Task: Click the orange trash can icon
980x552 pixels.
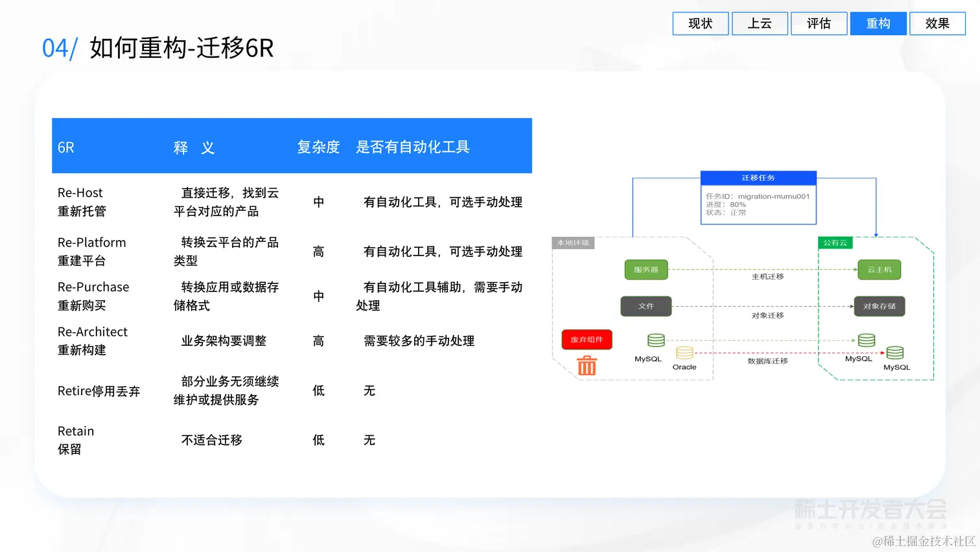Action: [587, 365]
